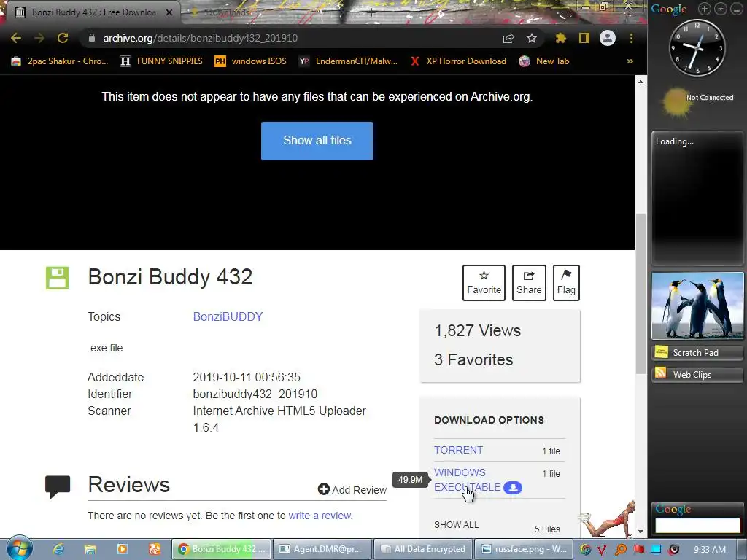Switch to the All Data Encrypted taskbar window
Screen dimensions: 747x560
424,549
